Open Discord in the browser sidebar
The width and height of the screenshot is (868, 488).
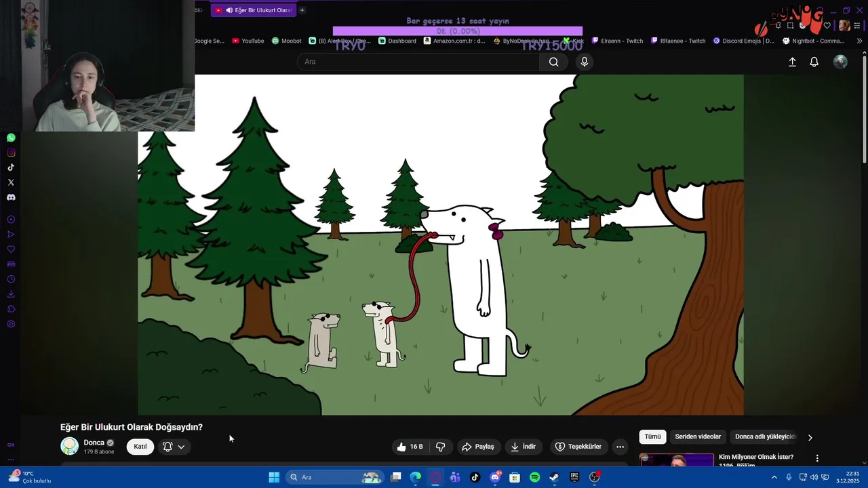[11, 197]
